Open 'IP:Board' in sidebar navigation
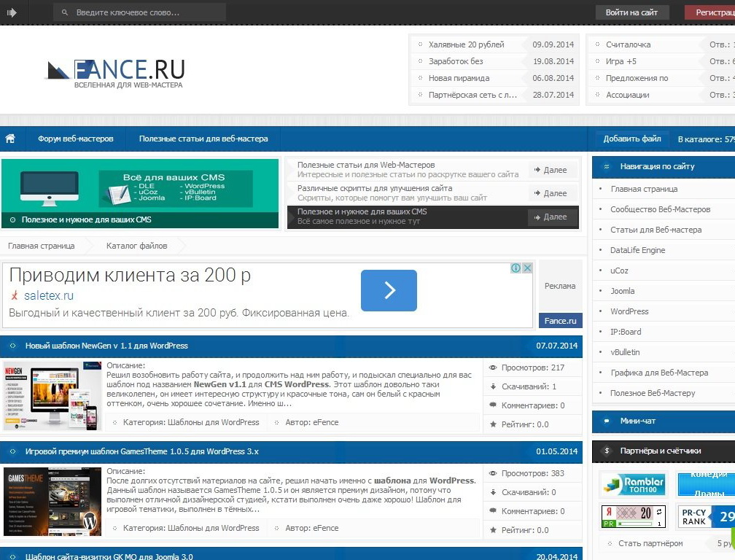The image size is (735, 560). pyautogui.click(x=626, y=332)
